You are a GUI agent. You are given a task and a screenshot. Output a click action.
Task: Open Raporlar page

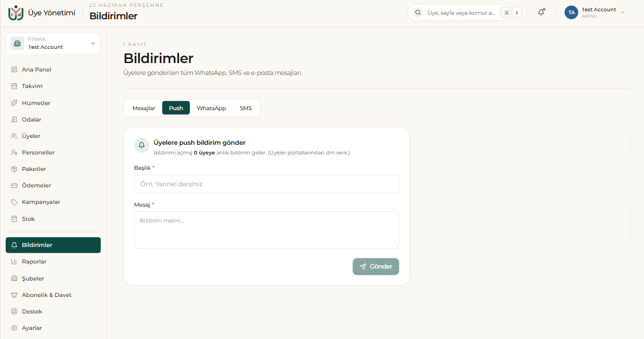53,261
